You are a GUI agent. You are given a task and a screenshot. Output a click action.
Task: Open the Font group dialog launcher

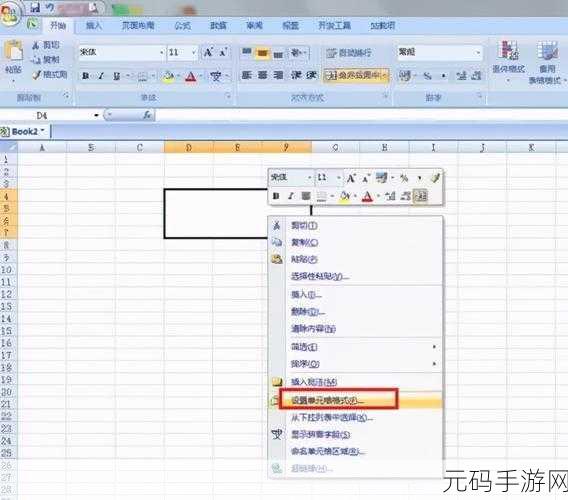point(228,96)
